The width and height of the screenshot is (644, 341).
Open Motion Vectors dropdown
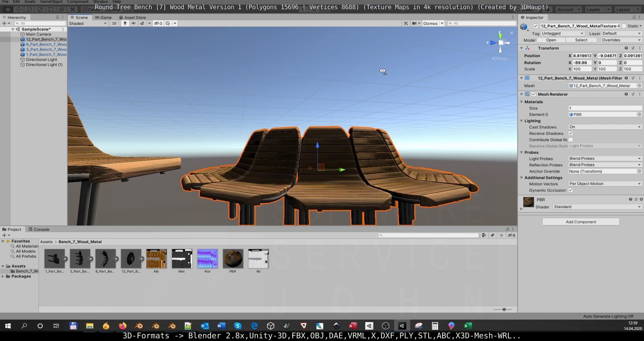[x=605, y=184]
